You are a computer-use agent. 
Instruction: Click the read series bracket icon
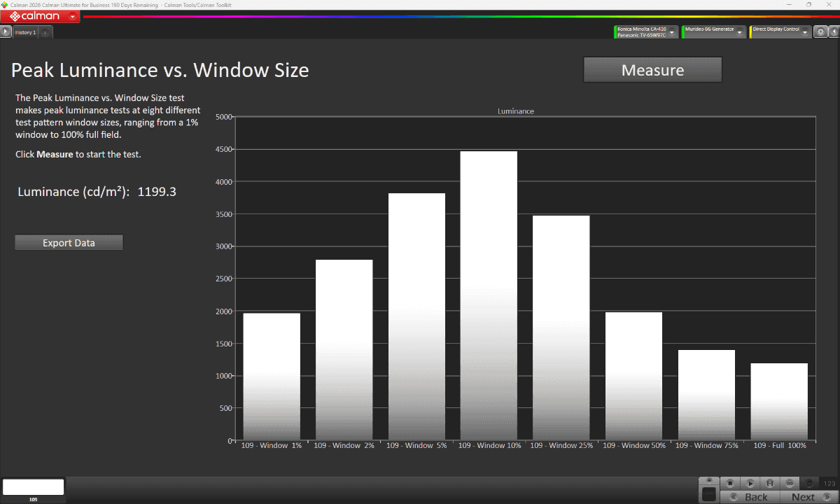coord(770,483)
